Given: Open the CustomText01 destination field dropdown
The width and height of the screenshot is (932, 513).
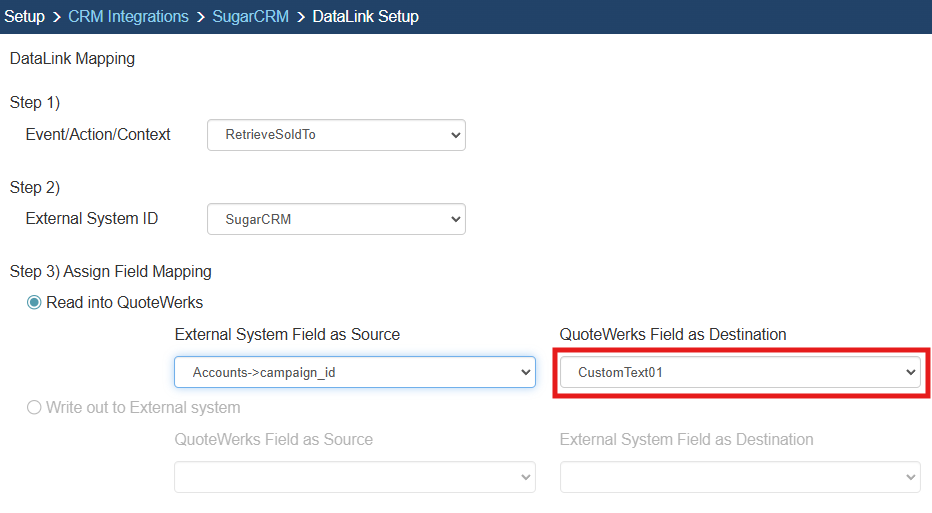Looking at the screenshot, I should [740, 373].
